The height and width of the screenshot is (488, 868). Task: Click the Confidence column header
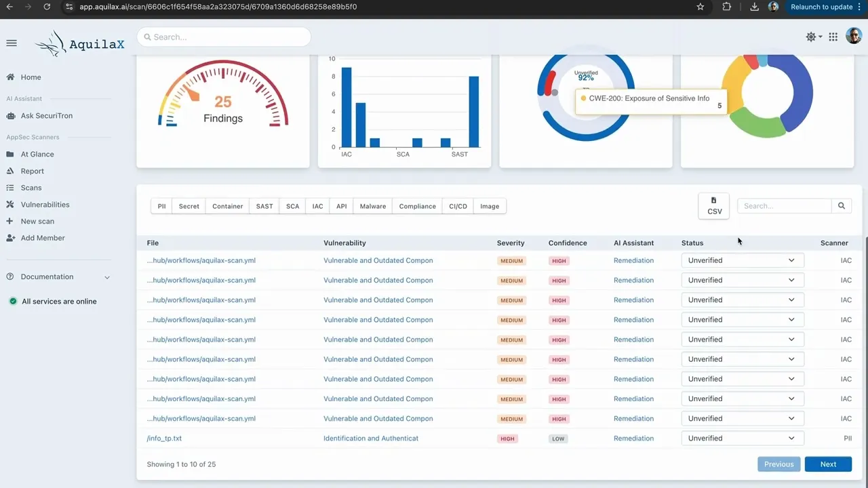coord(568,243)
